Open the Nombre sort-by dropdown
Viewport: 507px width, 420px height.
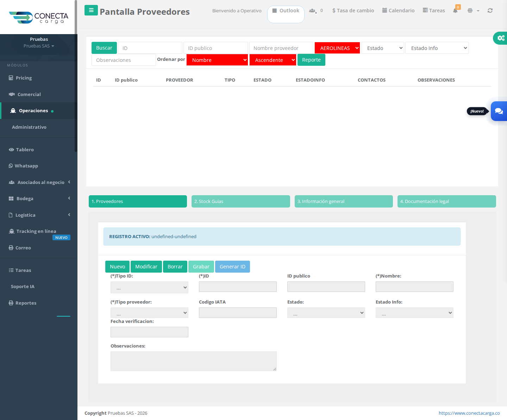click(217, 60)
